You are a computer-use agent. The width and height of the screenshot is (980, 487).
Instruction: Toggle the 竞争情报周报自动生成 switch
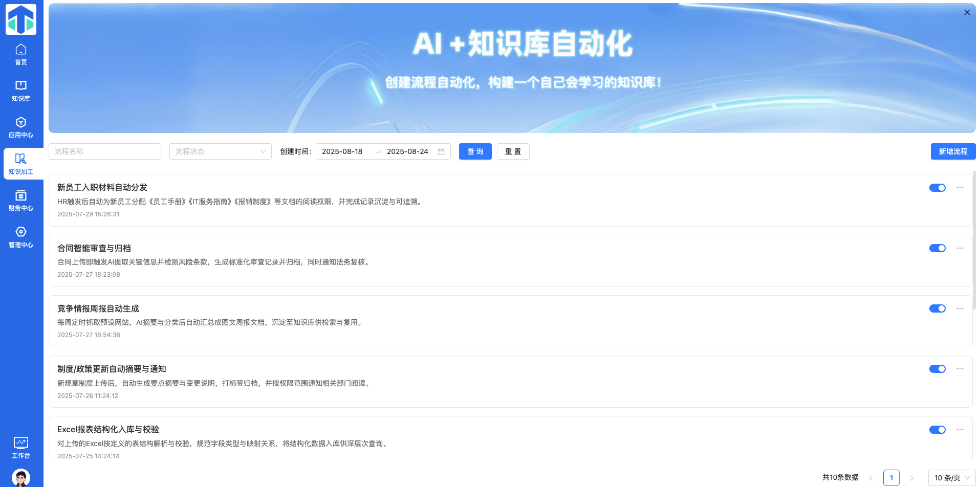pyautogui.click(x=938, y=308)
